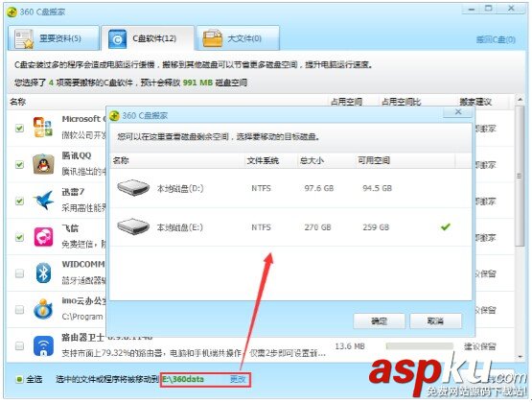Click the 总大小 column header
Viewport: 532px width, 403px height.
click(x=312, y=160)
